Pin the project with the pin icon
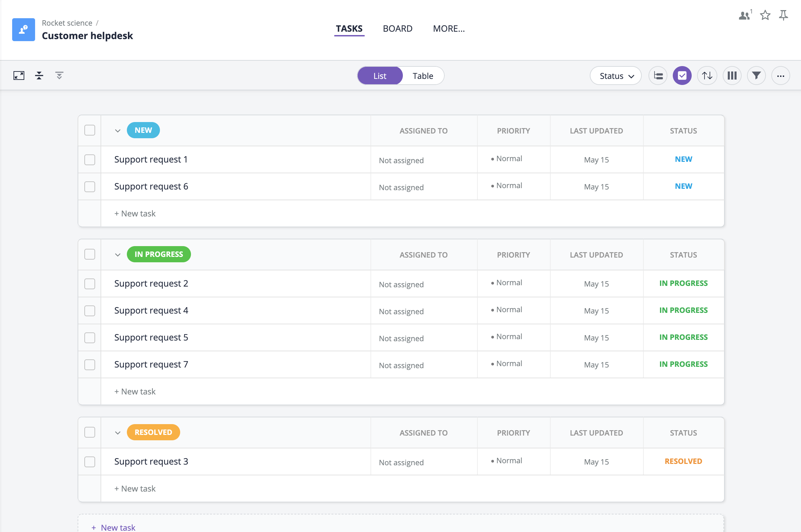Viewport: 801px width, 532px height. point(783,15)
